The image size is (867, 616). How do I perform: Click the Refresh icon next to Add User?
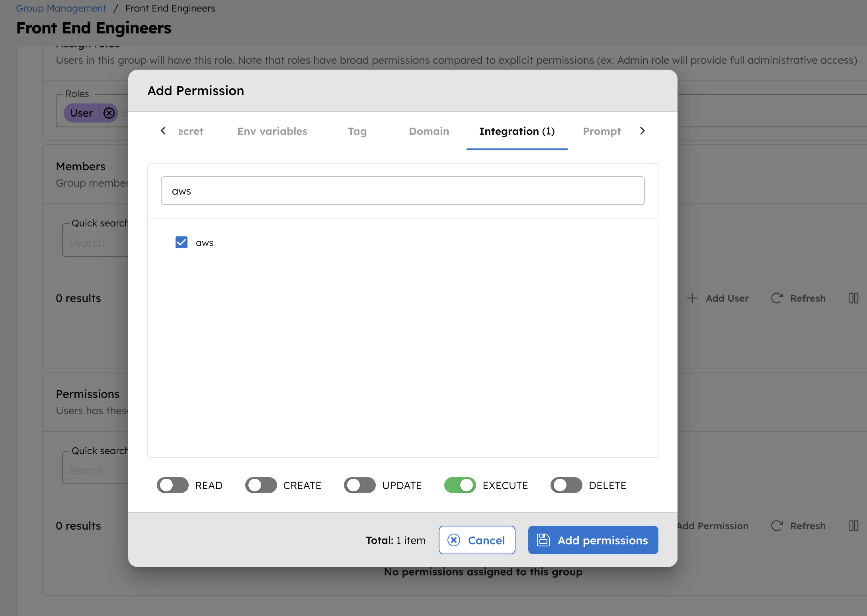click(x=777, y=298)
